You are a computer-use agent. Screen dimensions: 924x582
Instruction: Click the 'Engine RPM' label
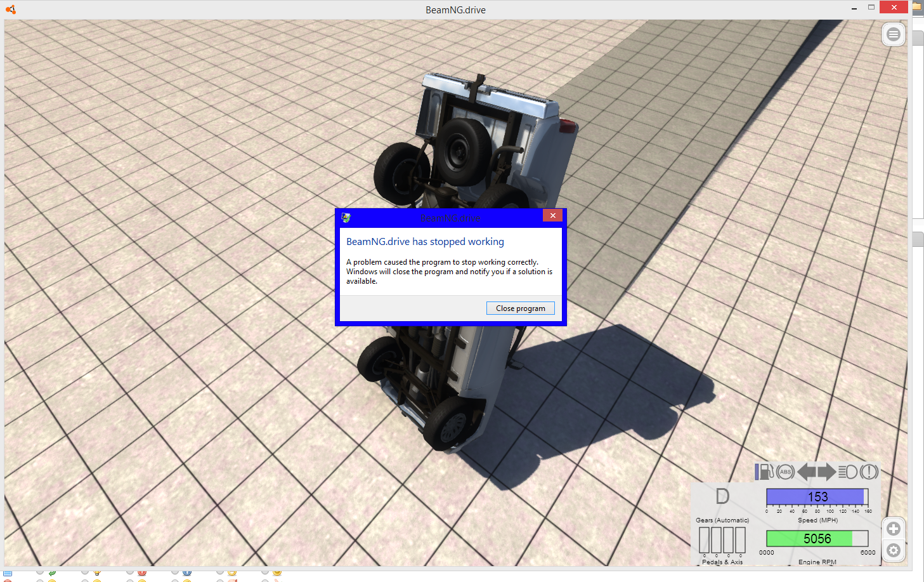[817, 562]
